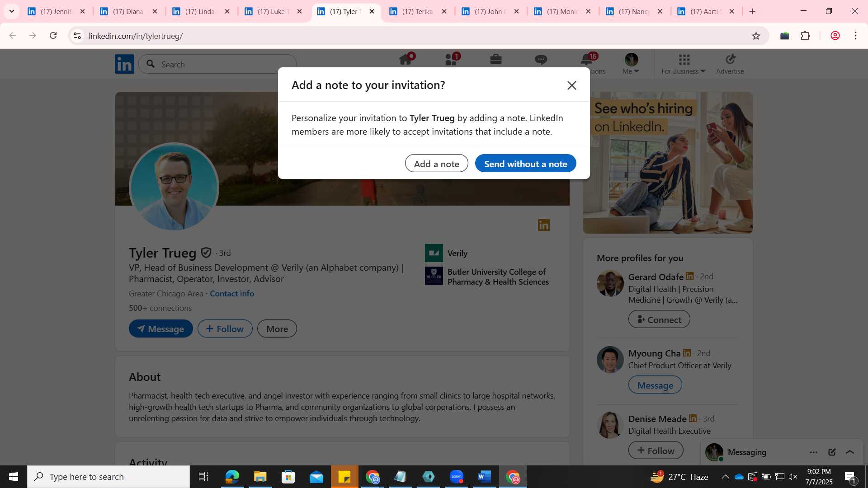Open a new browser tab

(x=752, y=12)
